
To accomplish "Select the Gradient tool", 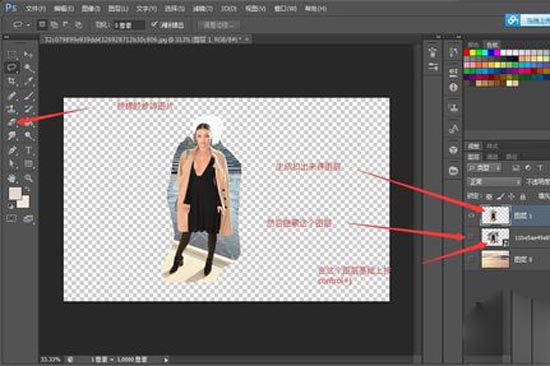I will click(x=28, y=122).
